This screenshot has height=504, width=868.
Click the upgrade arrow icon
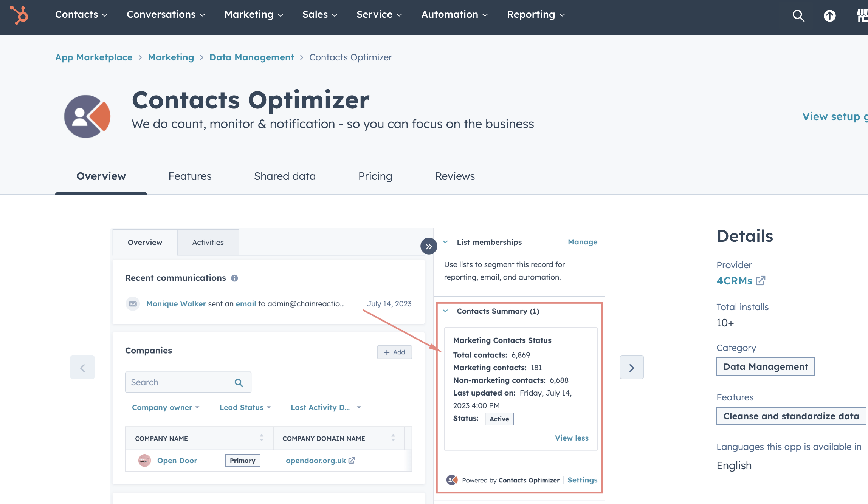point(829,15)
